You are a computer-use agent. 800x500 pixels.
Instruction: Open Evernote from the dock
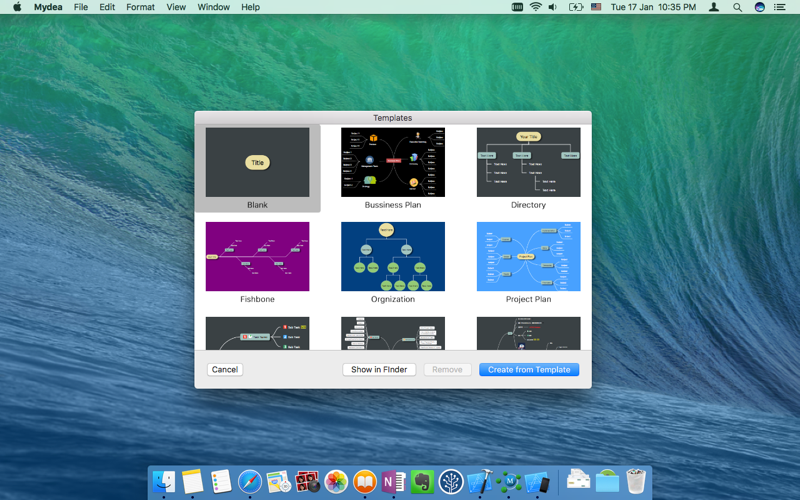[x=422, y=482]
